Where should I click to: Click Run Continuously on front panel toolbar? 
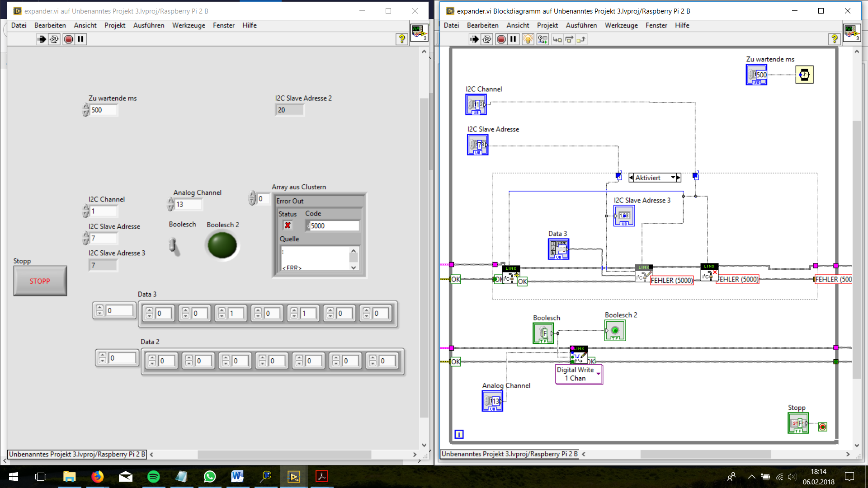54,39
